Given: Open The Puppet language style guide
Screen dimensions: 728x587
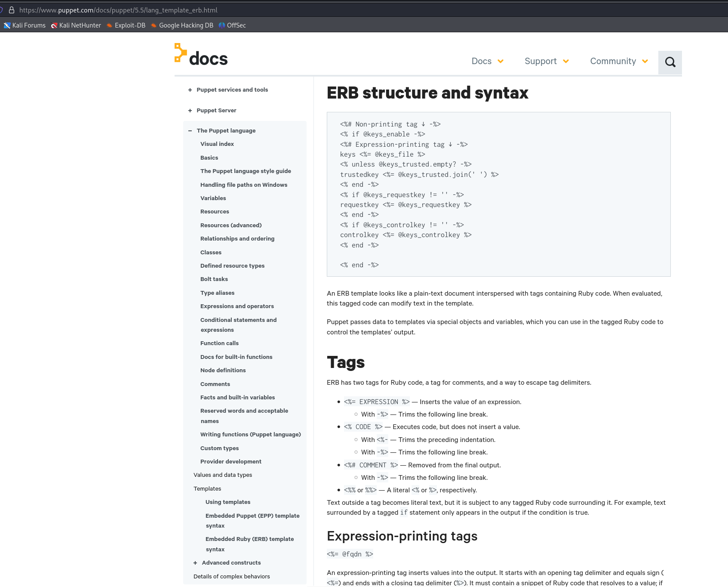Looking at the screenshot, I should click(x=246, y=171).
